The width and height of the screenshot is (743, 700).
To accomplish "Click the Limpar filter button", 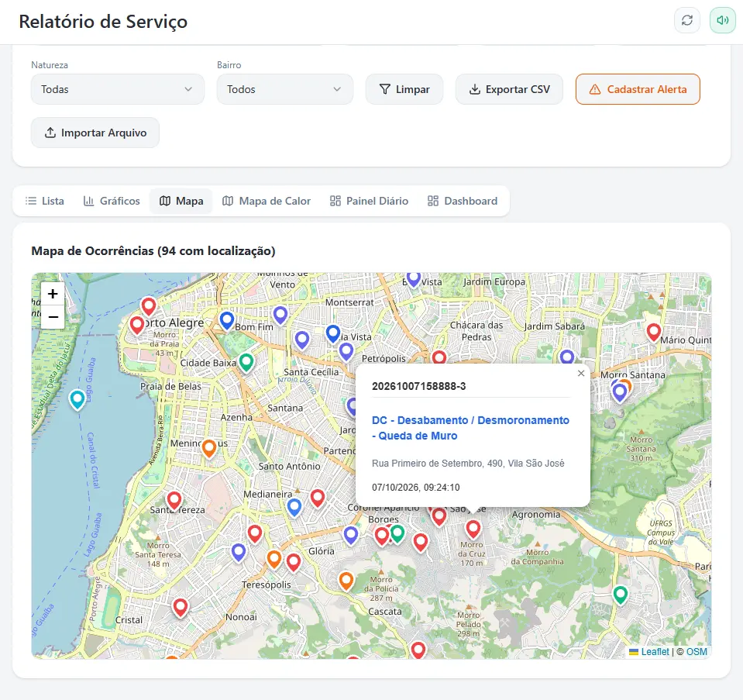I will point(404,89).
